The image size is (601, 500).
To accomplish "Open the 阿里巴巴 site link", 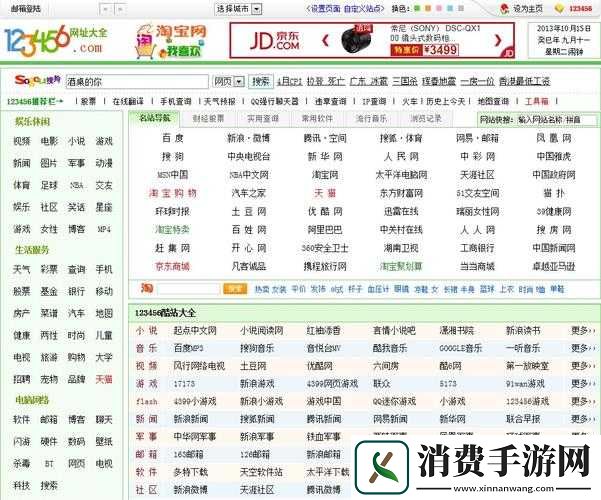I will [x=325, y=229].
